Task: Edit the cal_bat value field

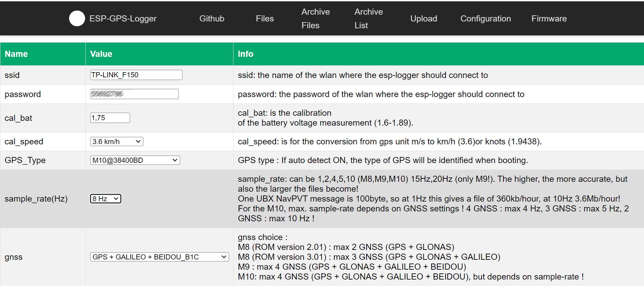Action: (x=110, y=118)
